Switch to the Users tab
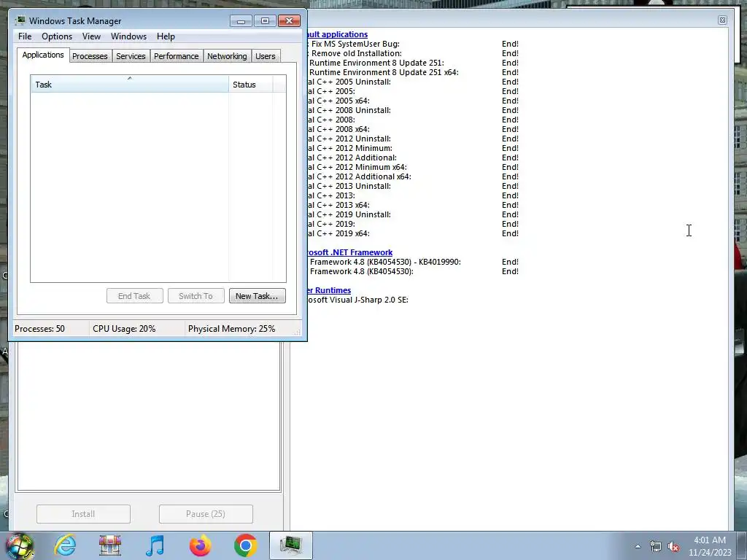Screen dimensions: 747x560 [265, 56]
